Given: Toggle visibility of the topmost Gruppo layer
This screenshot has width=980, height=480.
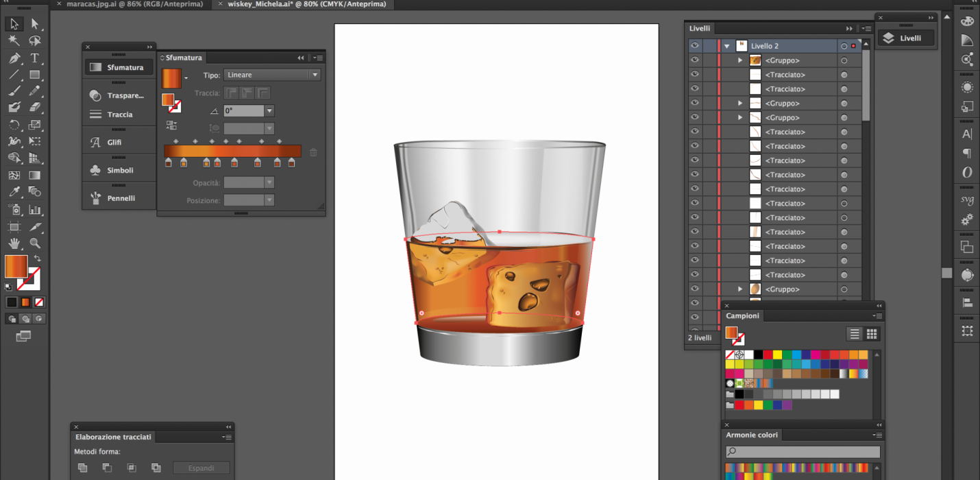Looking at the screenshot, I should pos(694,60).
